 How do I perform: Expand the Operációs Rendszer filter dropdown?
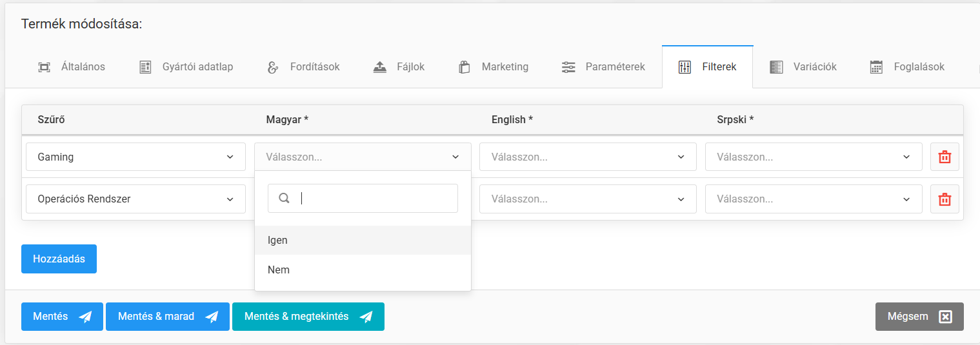coord(135,199)
